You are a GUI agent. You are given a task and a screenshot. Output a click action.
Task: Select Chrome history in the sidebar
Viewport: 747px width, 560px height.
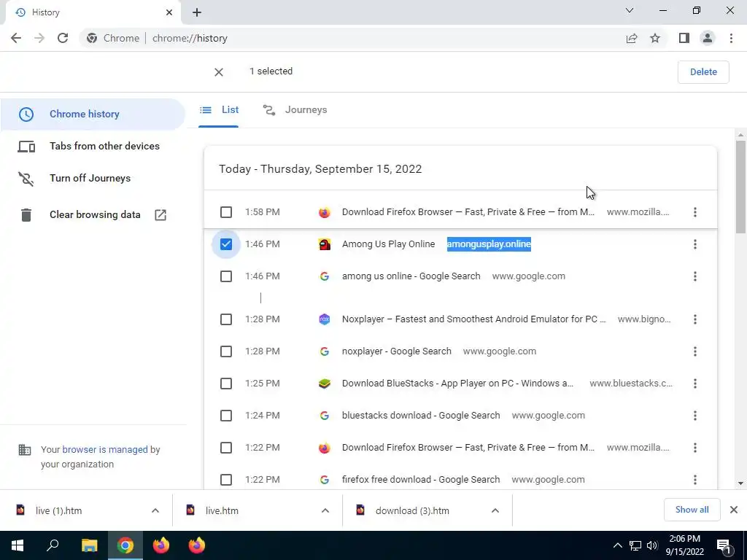[x=93, y=114]
